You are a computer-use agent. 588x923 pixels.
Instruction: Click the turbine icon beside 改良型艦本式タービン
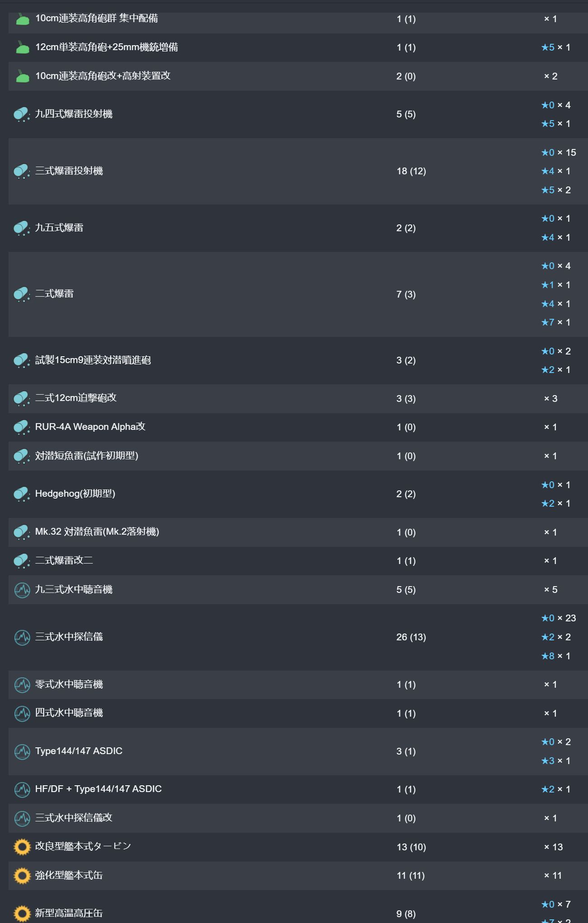pos(22,847)
